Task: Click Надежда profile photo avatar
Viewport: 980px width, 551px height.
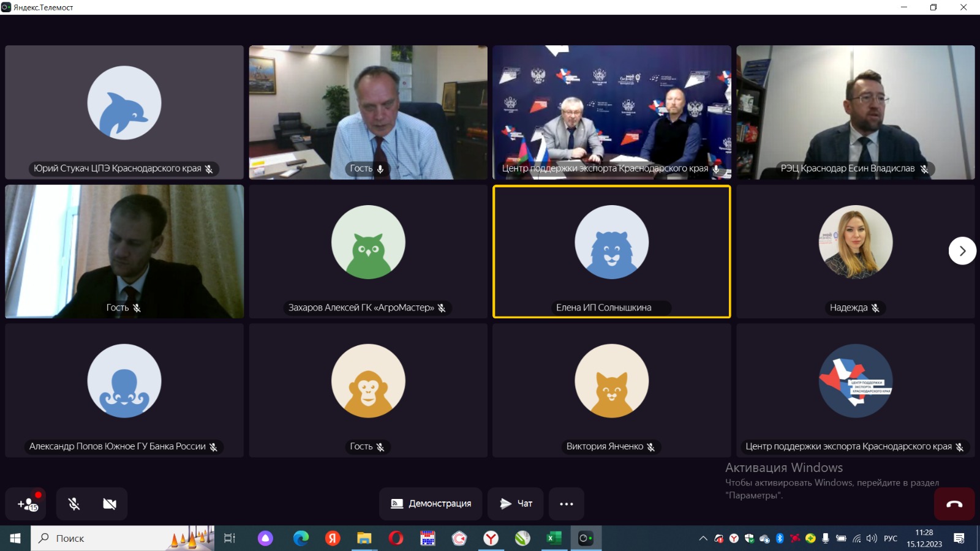Action: tap(856, 242)
